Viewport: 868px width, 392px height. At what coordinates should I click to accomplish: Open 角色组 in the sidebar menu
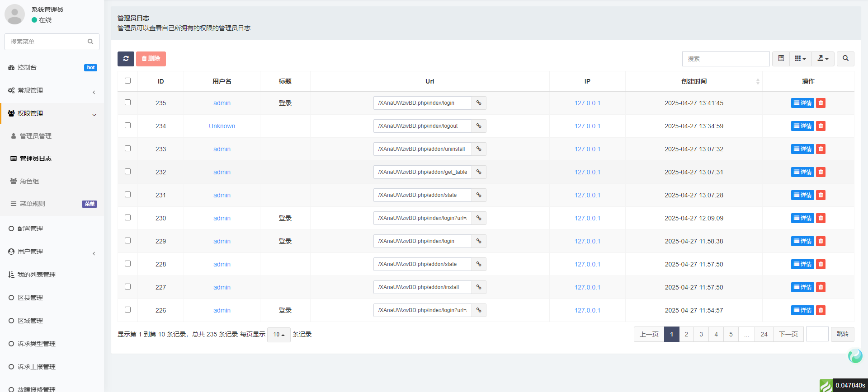point(29,181)
